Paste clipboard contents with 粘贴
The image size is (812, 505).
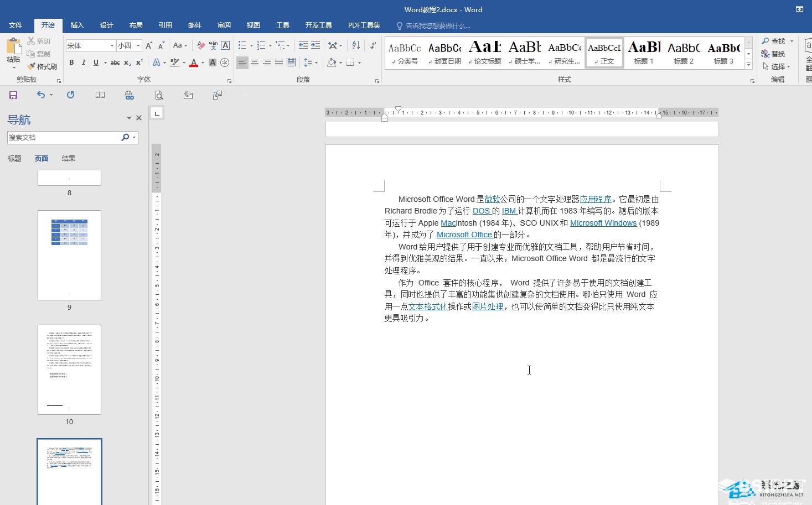tap(13, 54)
